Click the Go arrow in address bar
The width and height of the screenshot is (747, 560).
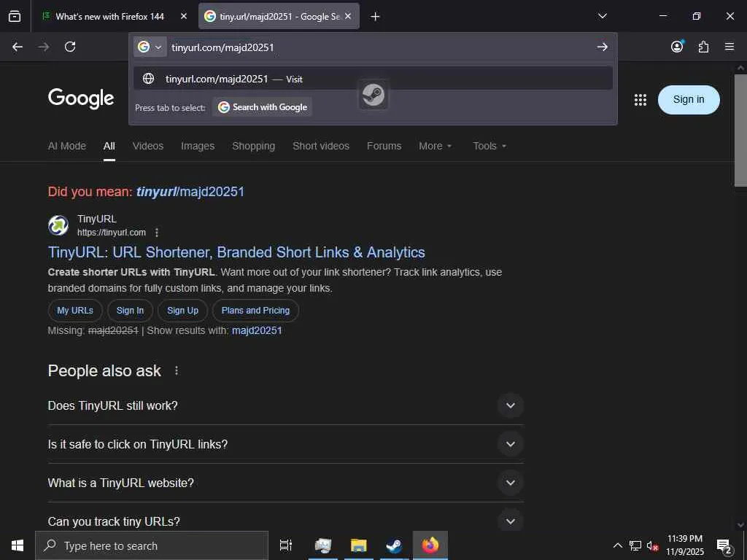tap(602, 47)
